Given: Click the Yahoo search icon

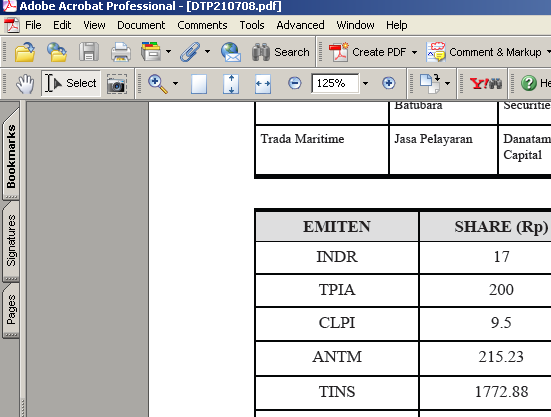Looking at the screenshot, I should (486, 84).
